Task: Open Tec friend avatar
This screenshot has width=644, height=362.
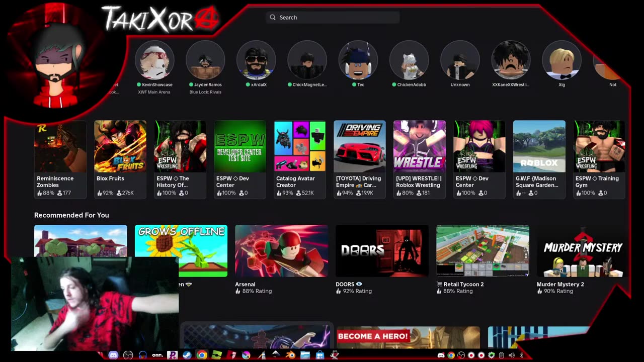Action: click(x=358, y=60)
